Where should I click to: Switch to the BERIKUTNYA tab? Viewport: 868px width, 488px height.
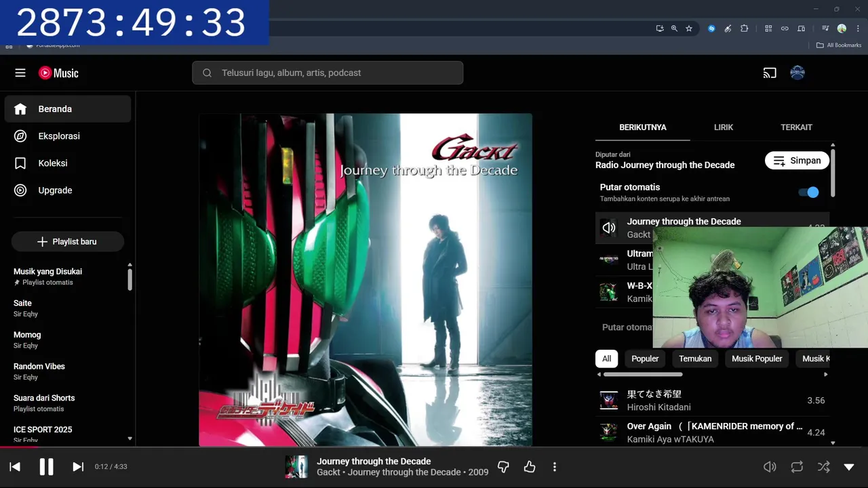643,127
